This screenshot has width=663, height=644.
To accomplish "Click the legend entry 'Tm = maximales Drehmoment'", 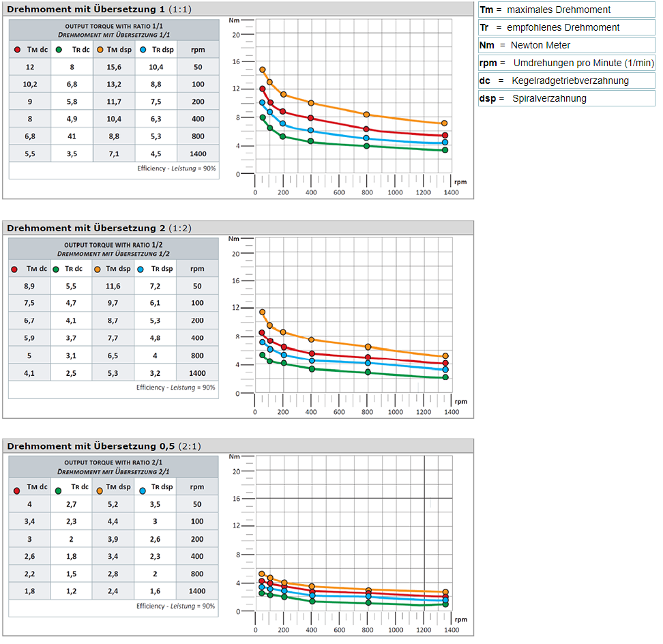I will click(x=567, y=10).
